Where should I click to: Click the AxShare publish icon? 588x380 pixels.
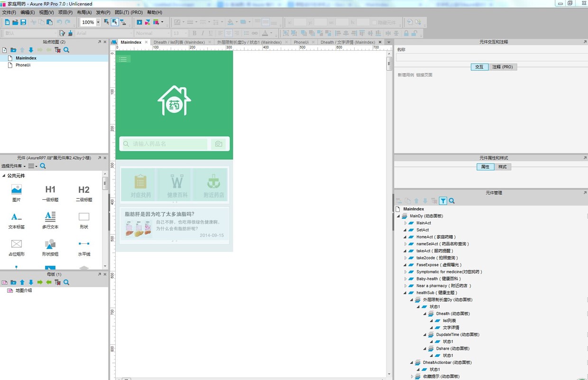pos(147,22)
